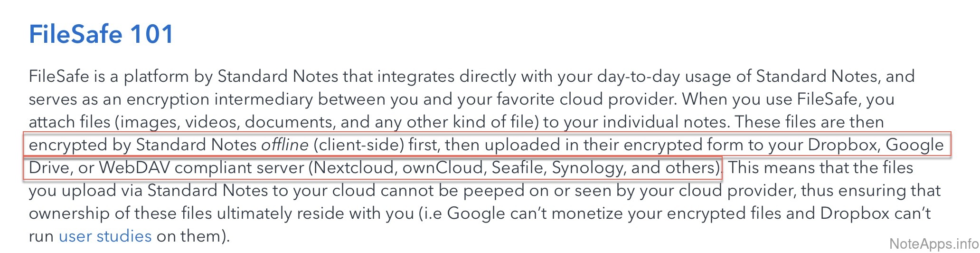The height and width of the screenshot is (253, 980).
Task: Click the italicized word "offline"
Action: pos(285,145)
